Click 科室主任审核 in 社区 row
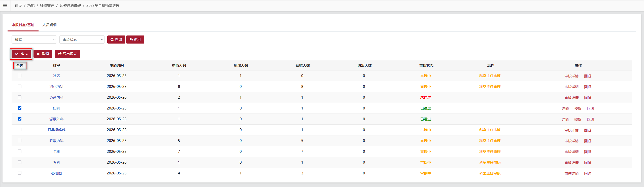 pyautogui.click(x=490, y=76)
